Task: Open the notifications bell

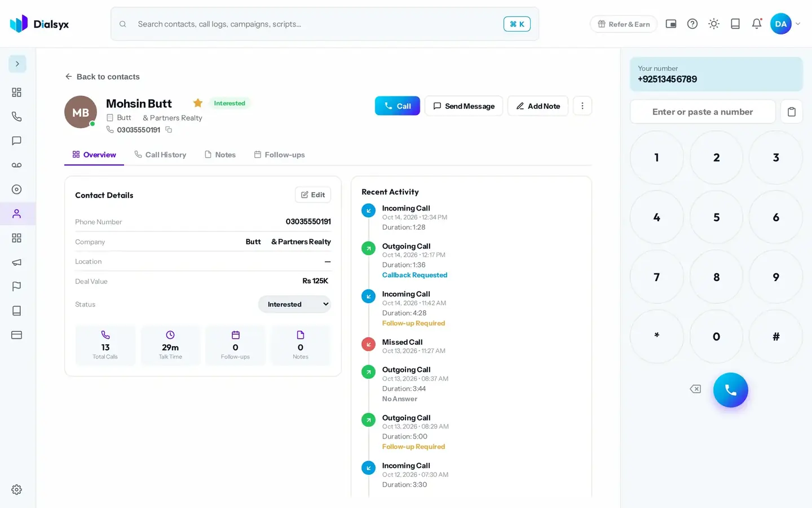Action: click(757, 24)
